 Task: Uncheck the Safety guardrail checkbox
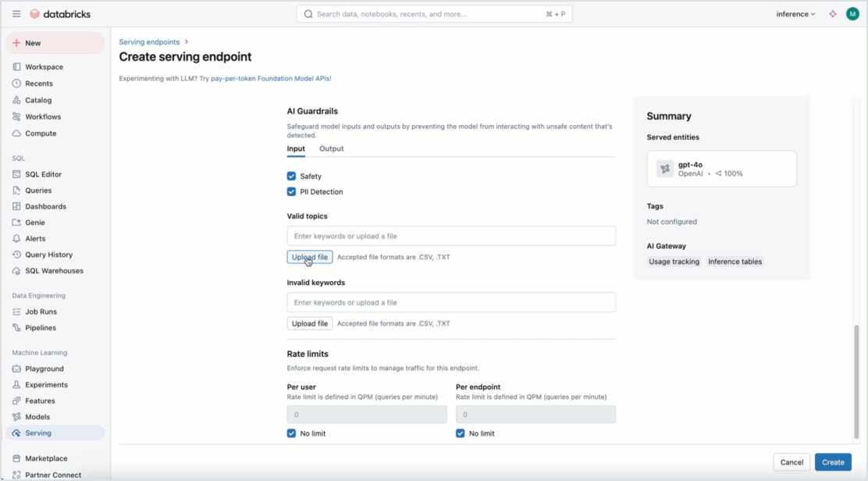pyautogui.click(x=291, y=176)
